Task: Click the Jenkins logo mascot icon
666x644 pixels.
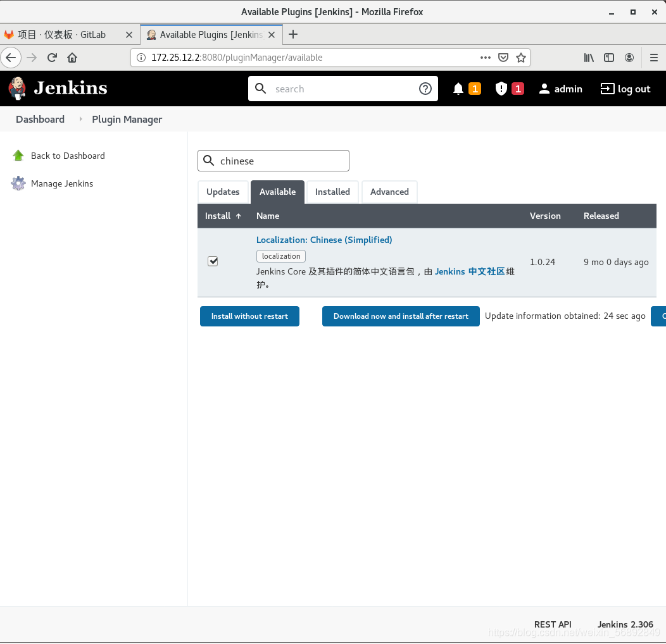Action: click(18, 89)
